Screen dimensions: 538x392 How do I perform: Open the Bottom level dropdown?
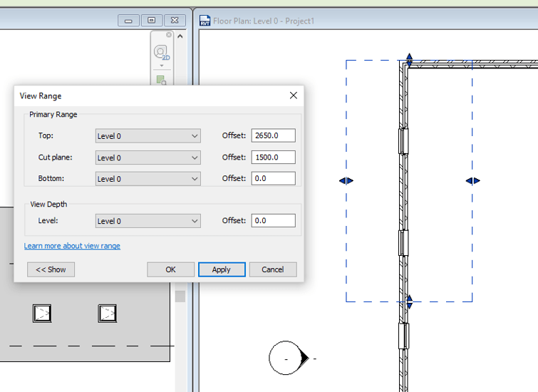click(148, 179)
